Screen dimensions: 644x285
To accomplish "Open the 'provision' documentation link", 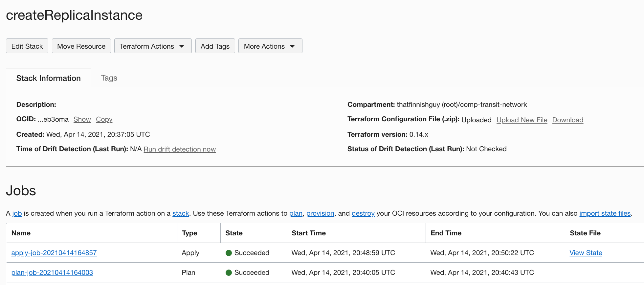I will pyautogui.click(x=320, y=213).
